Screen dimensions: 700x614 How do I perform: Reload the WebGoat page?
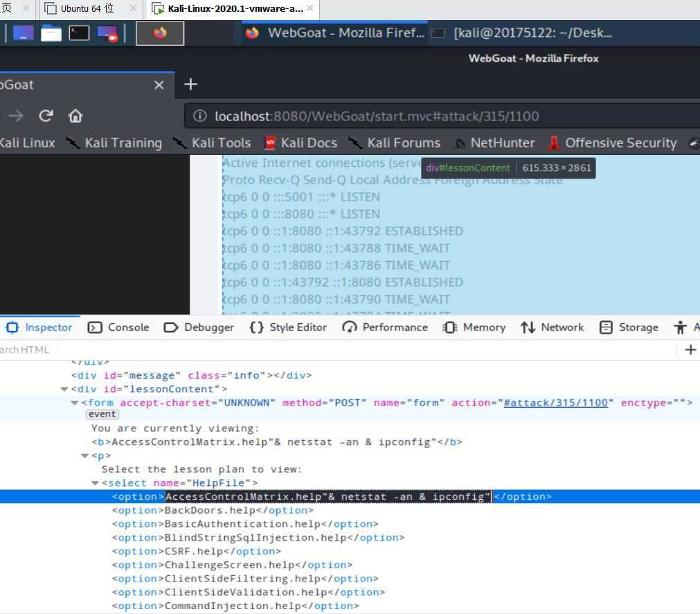[x=46, y=116]
